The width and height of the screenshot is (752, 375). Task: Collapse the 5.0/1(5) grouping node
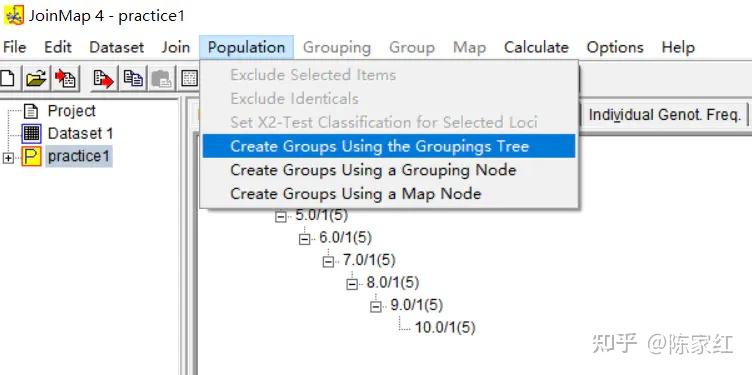tap(281, 217)
